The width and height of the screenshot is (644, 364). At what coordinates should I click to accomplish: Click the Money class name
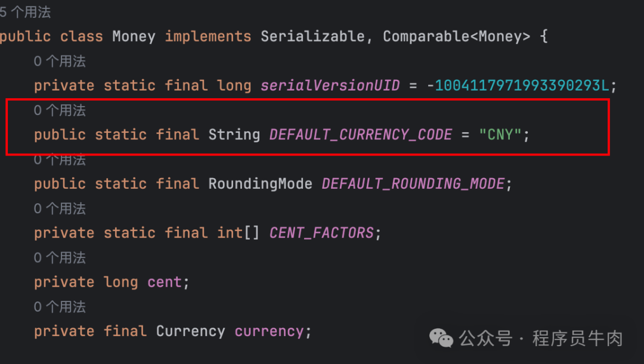pos(134,36)
